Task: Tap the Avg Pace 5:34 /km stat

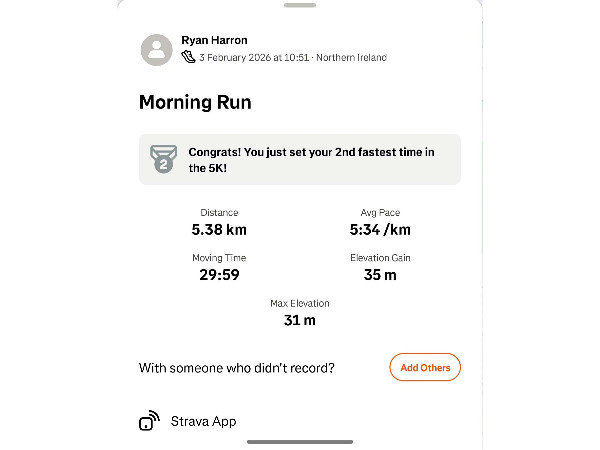Action: [x=380, y=222]
